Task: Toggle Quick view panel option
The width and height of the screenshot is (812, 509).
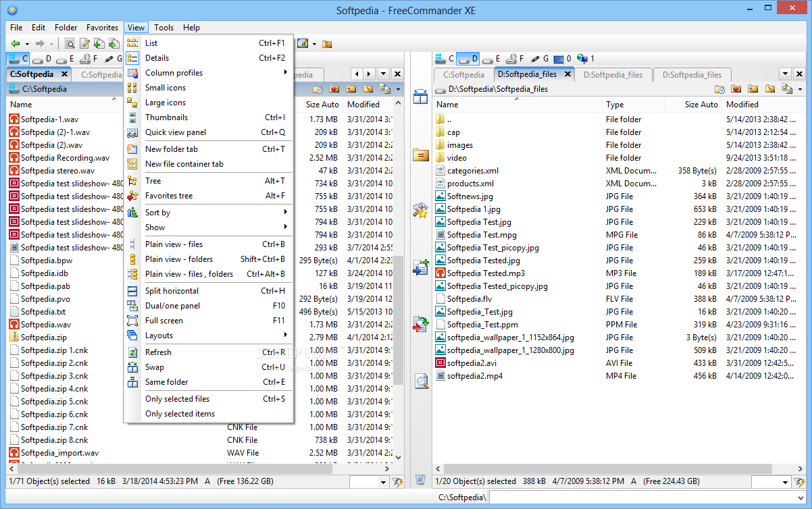Action: tap(209, 132)
